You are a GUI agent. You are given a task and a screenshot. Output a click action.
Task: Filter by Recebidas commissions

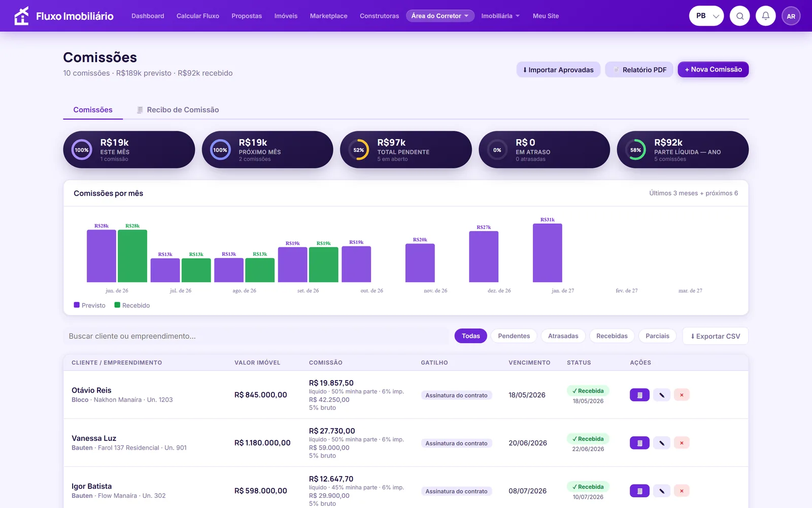pyautogui.click(x=612, y=336)
